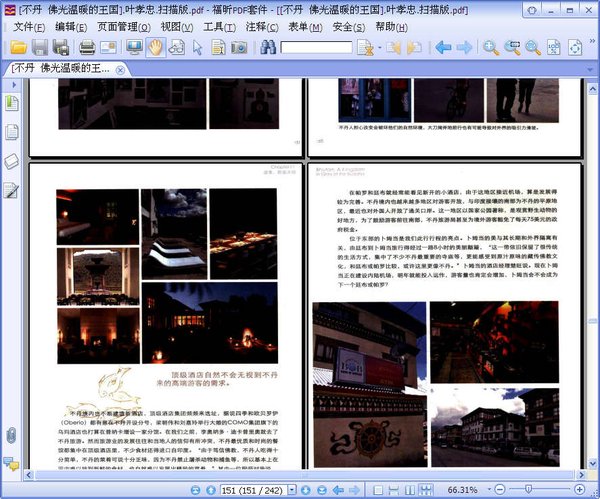This screenshot has width=600, height=499.
Task: Click the zoom out magnifier tool
Action: click(533, 47)
